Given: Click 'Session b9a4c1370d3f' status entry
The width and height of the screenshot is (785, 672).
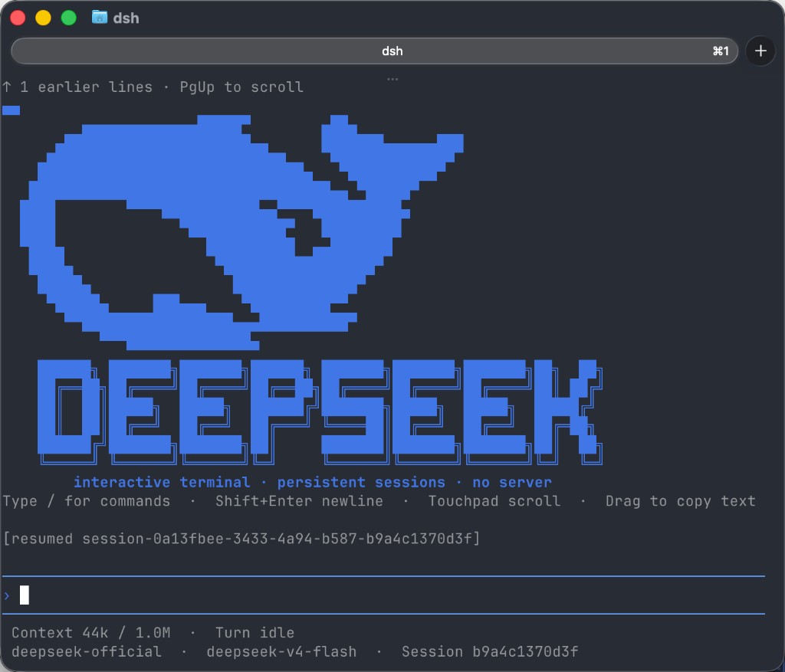Looking at the screenshot, I should point(490,652).
